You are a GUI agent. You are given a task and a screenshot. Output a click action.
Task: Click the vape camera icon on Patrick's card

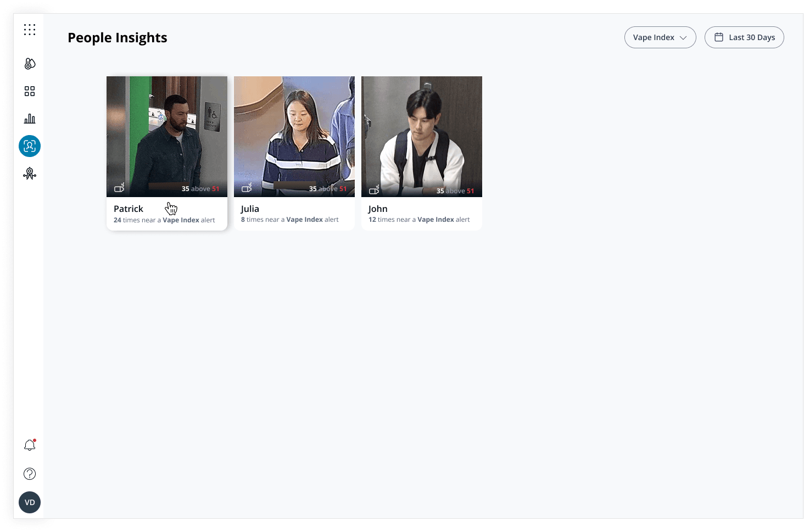tap(119, 188)
